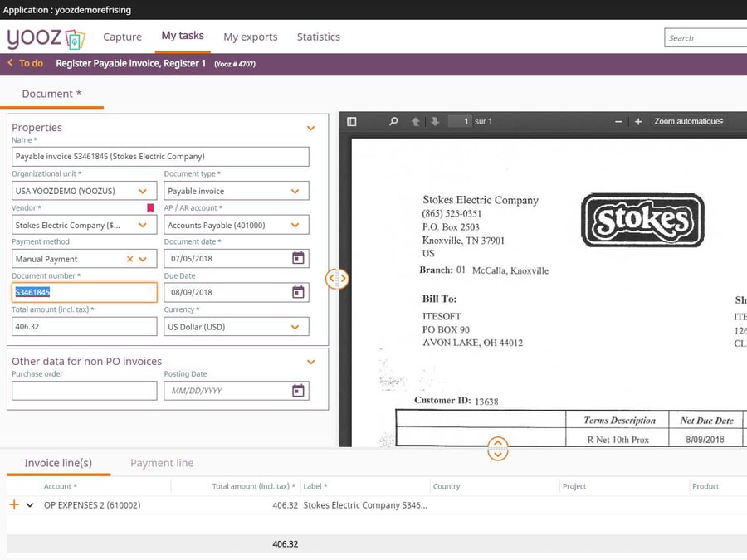Go to the next page using the down arrow
Image resolution: width=747 pixels, height=560 pixels.
435,120
